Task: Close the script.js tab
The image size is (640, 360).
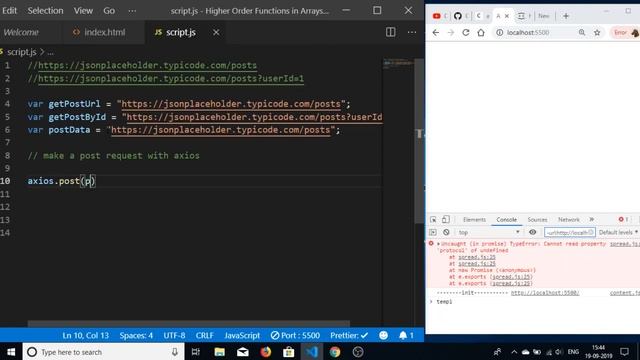Action: coord(216,32)
